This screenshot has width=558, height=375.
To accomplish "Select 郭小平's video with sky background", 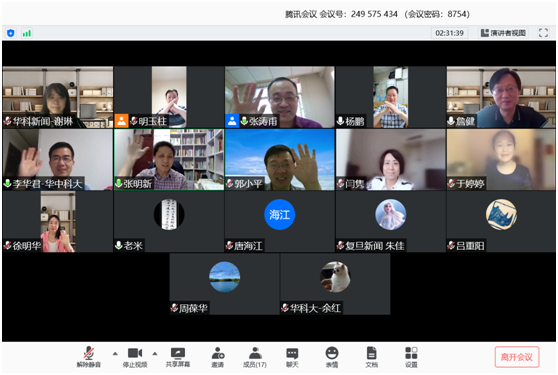I will (x=280, y=159).
